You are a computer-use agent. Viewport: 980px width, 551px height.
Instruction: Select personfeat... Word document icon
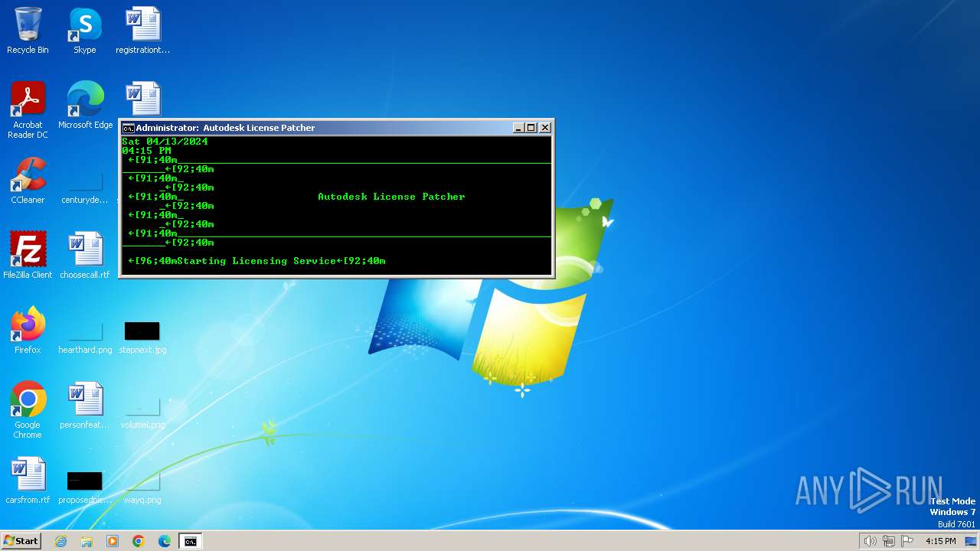(85, 405)
